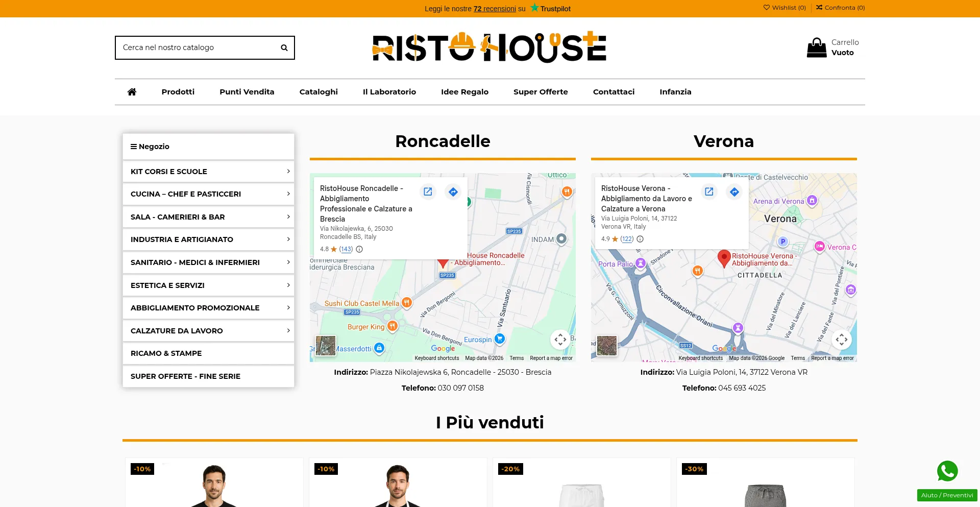980x507 pixels.
Task: Expand CUCINA – CHEF E PASTICCERI category
Action: 208,194
